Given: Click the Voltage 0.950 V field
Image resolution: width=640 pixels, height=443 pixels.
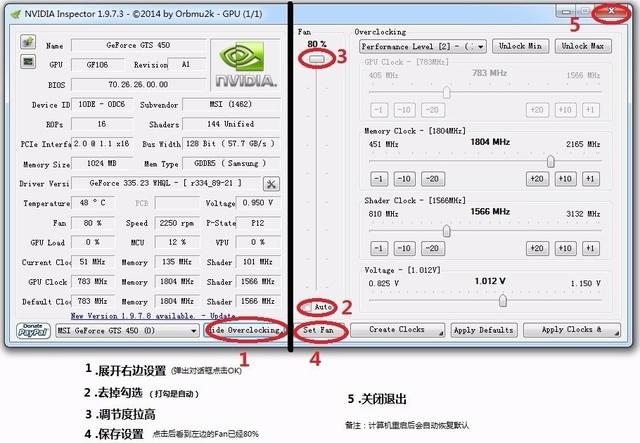Looking at the screenshot, I should pyautogui.click(x=258, y=203).
